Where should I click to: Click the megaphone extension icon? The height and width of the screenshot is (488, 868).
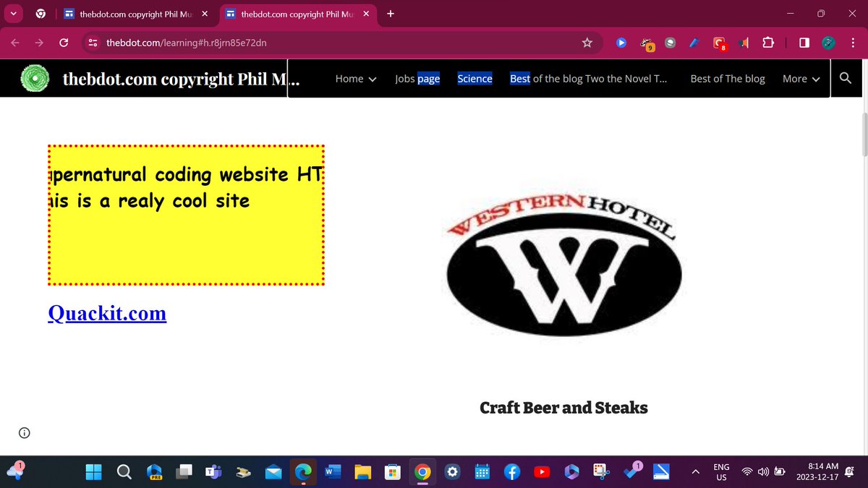[744, 43]
